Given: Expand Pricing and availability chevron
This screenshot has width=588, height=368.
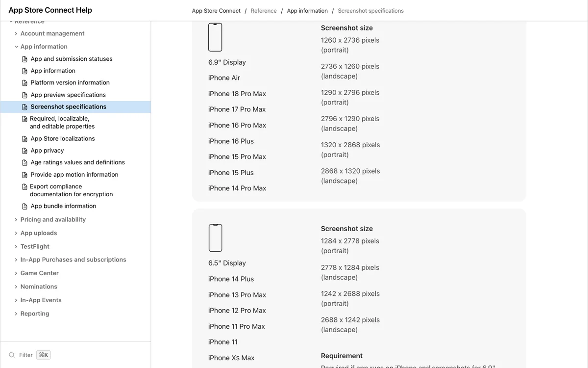Looking at the screenshot, I should coord(16,220).
